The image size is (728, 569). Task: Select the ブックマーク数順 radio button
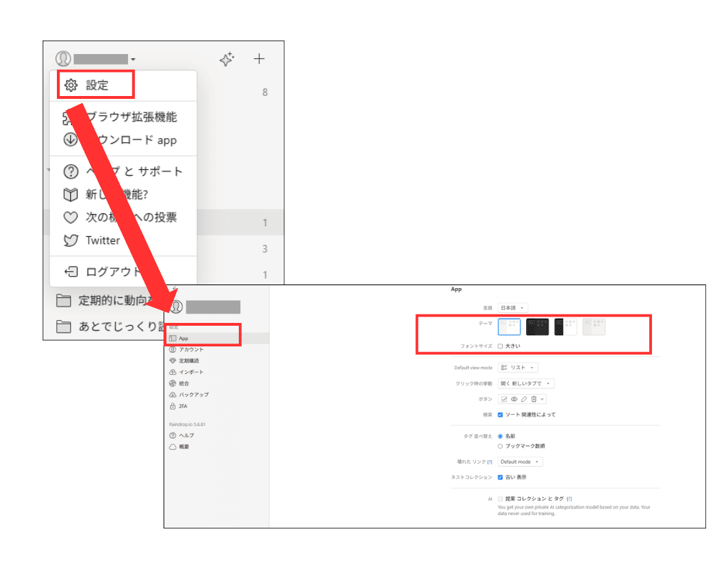coord(500,446)
